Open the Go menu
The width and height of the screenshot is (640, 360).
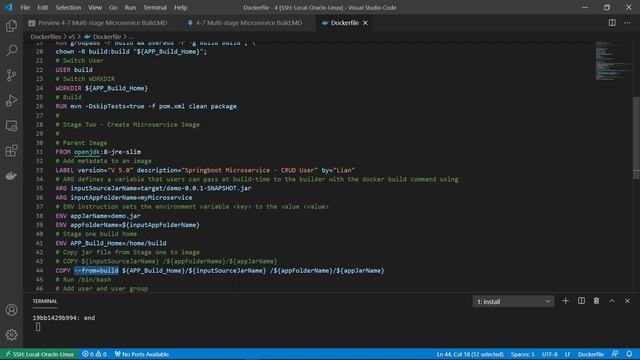[113, 7]
